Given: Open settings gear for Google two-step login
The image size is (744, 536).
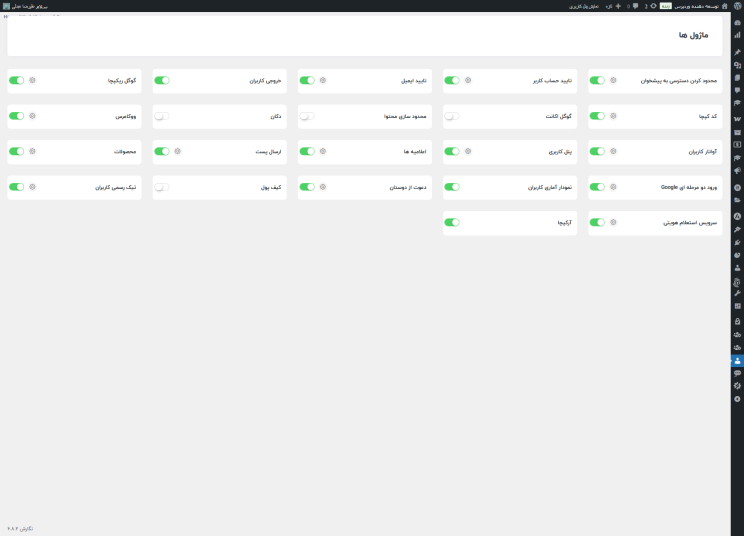Looking at the screenshot, I should tap(613, 187).
